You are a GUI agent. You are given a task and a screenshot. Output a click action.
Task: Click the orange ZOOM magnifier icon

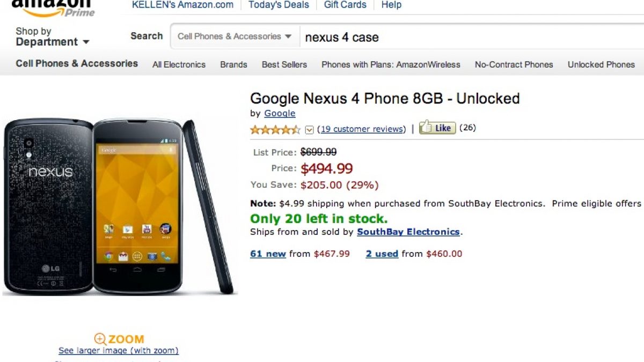pyautogui.click(x=100, y=339)
